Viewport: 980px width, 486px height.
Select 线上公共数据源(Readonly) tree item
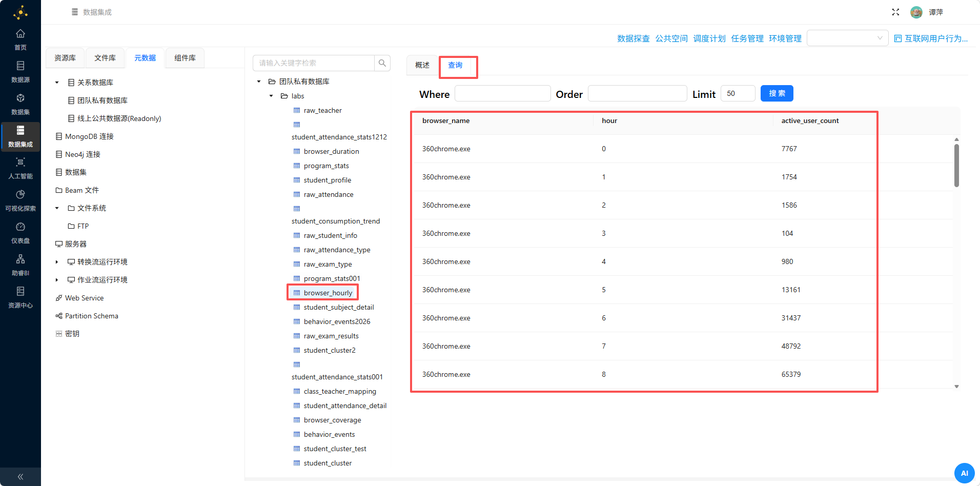(x=119, y=118)
